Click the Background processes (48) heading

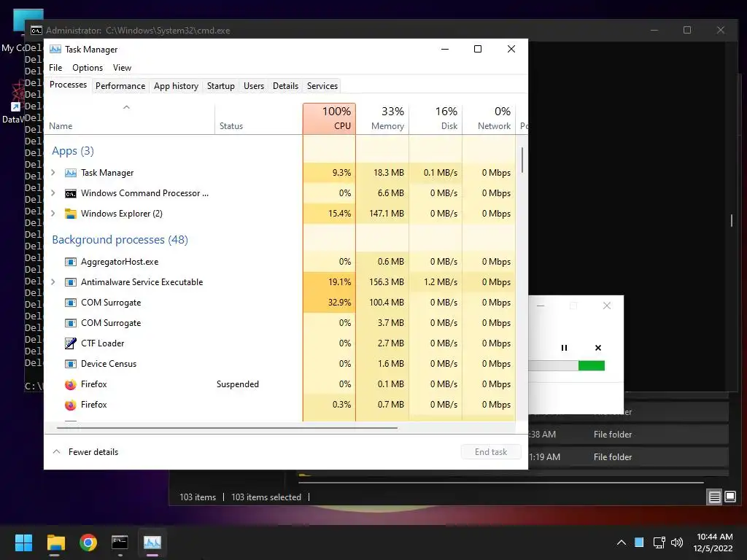(x=120, y=239)
